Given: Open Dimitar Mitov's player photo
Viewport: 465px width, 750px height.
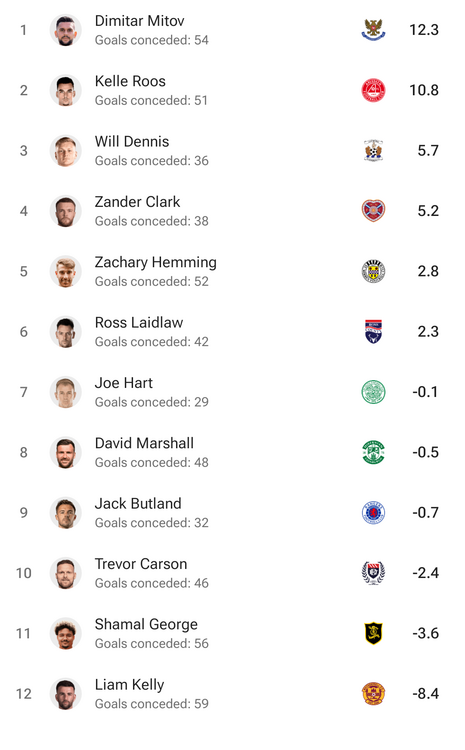Looking at the screenshot, I should coord(66,30).
